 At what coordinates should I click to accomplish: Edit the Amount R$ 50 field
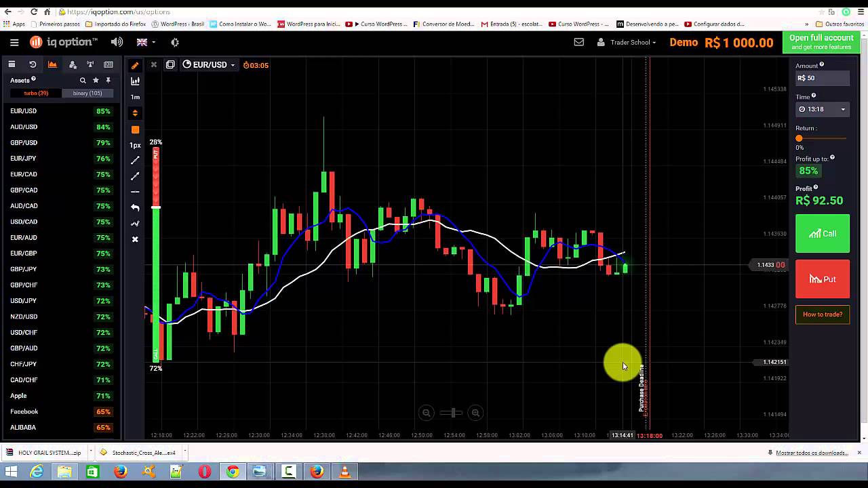coord(822,78)
